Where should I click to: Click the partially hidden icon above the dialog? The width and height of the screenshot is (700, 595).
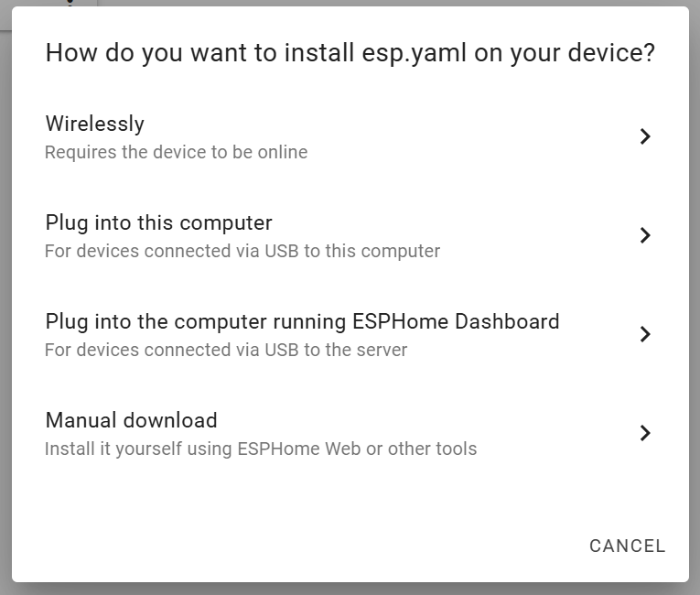[x=70, y=3]
